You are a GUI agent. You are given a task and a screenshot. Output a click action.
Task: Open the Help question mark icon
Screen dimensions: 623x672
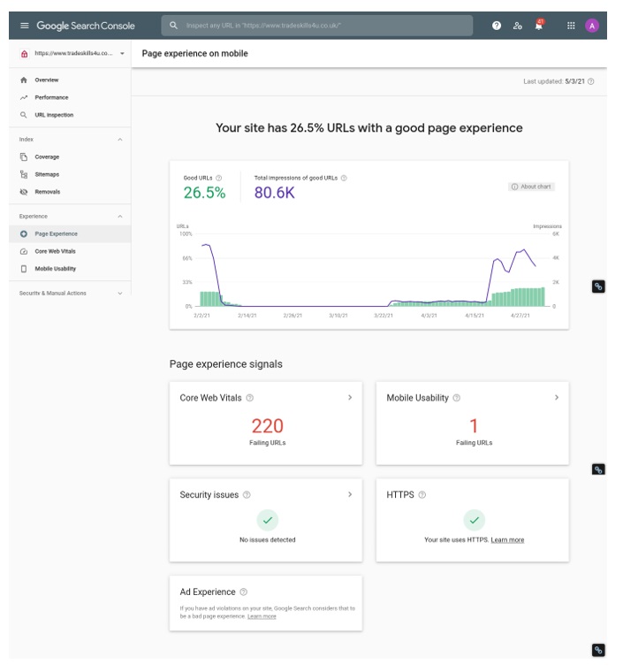pos(497,26)
